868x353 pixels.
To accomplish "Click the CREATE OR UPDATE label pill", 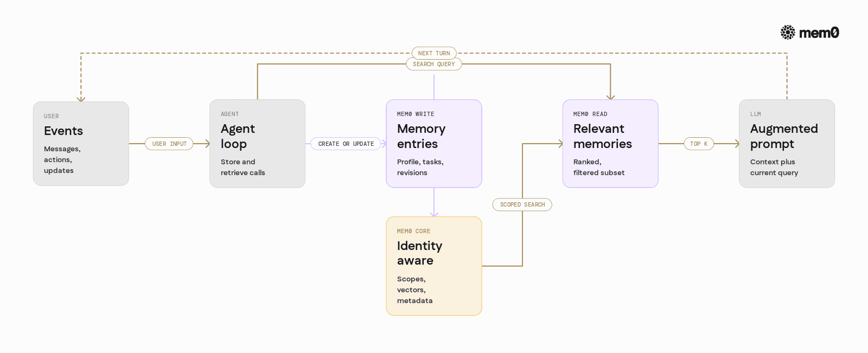I will [x=346, y=144].
